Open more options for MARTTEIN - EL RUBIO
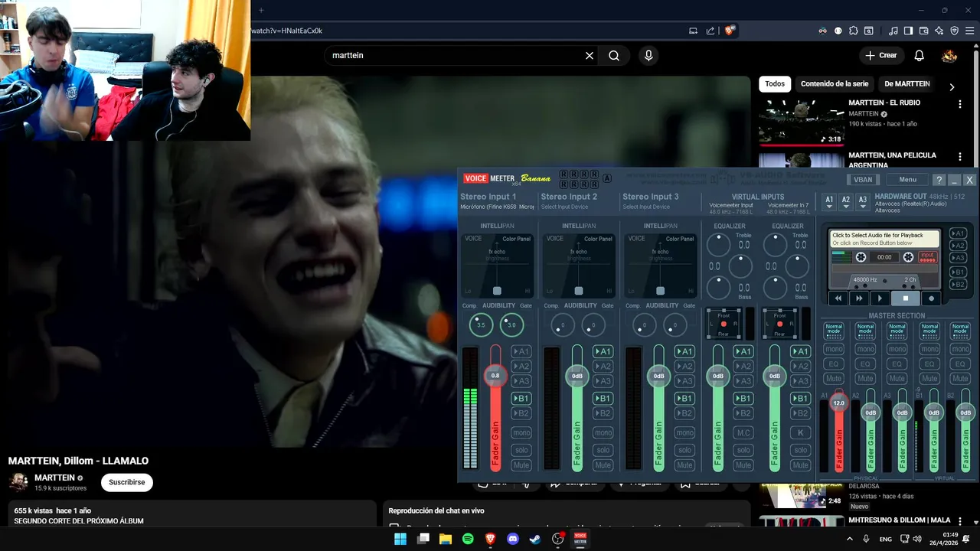 [x=959, y=104]
